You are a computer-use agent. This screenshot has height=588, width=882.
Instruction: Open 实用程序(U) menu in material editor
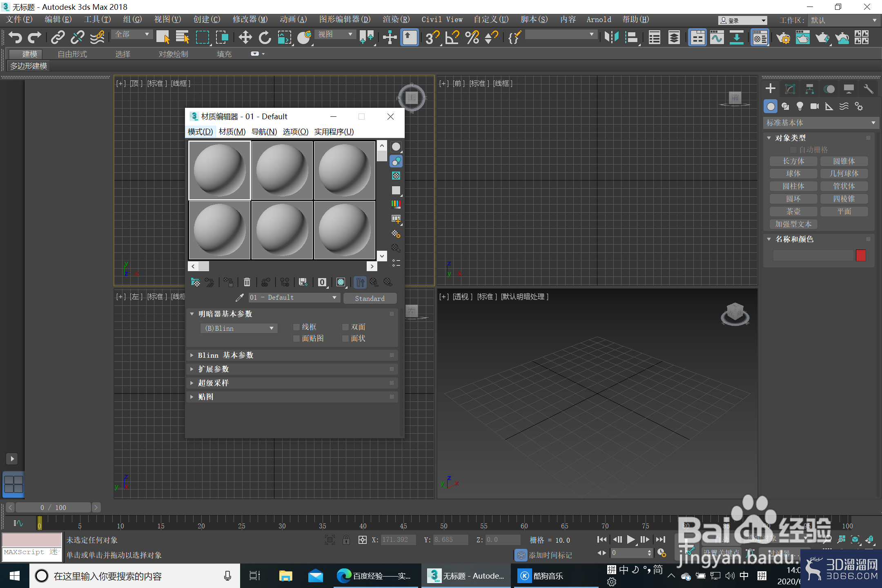click(334, 131)
